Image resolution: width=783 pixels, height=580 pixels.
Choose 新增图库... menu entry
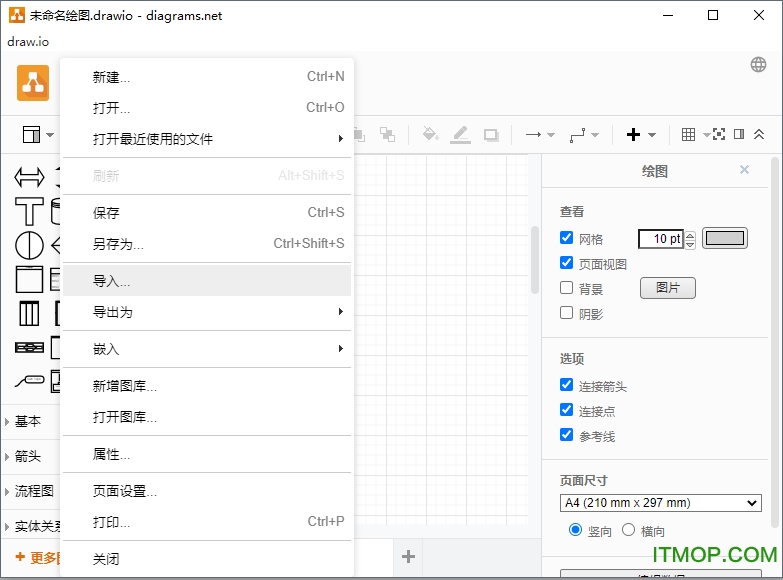(207, 386)
